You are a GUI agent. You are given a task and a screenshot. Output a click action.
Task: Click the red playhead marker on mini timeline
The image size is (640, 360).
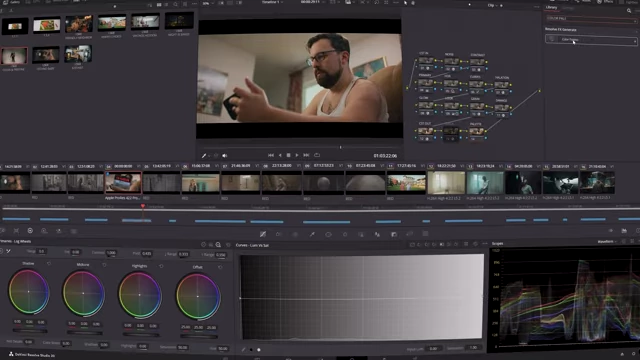pyautogui.click(x=143, y=206)
